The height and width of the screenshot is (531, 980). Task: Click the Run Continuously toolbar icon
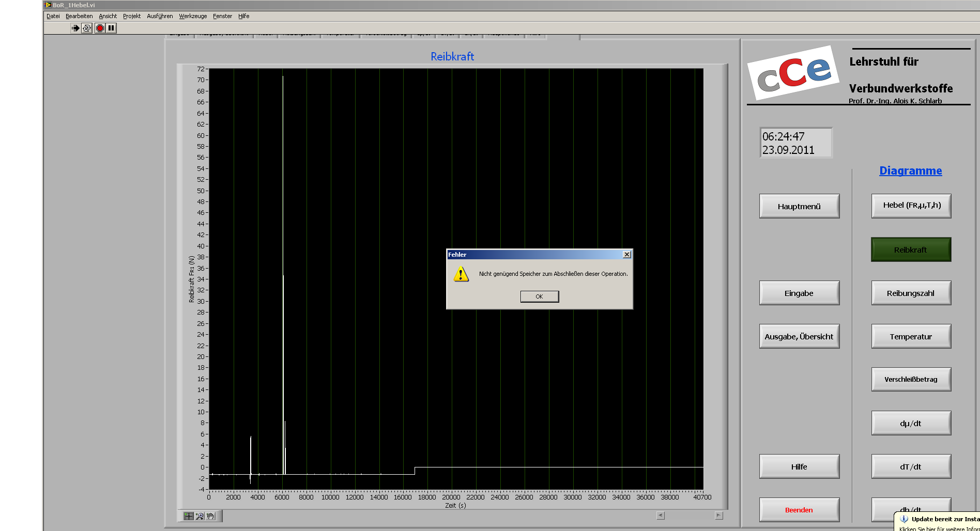[87, 28]
